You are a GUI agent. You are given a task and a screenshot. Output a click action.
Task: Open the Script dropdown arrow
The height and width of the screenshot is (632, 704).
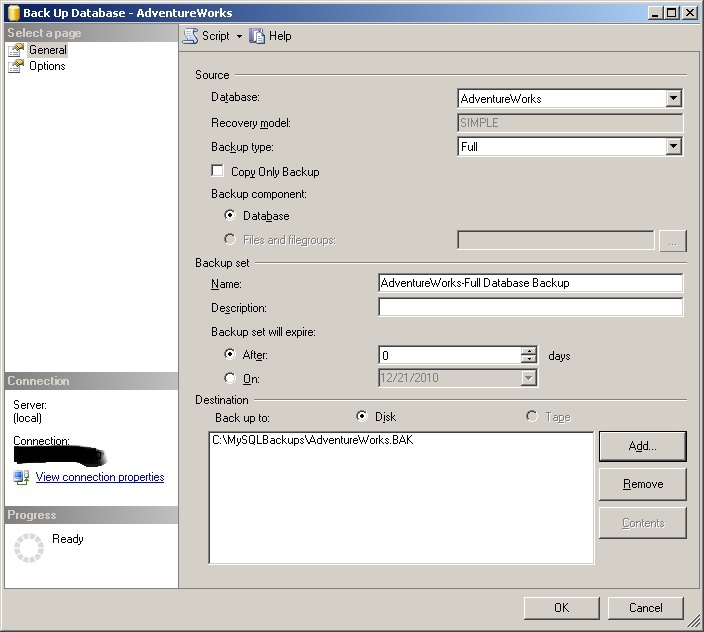pos(239,36)
